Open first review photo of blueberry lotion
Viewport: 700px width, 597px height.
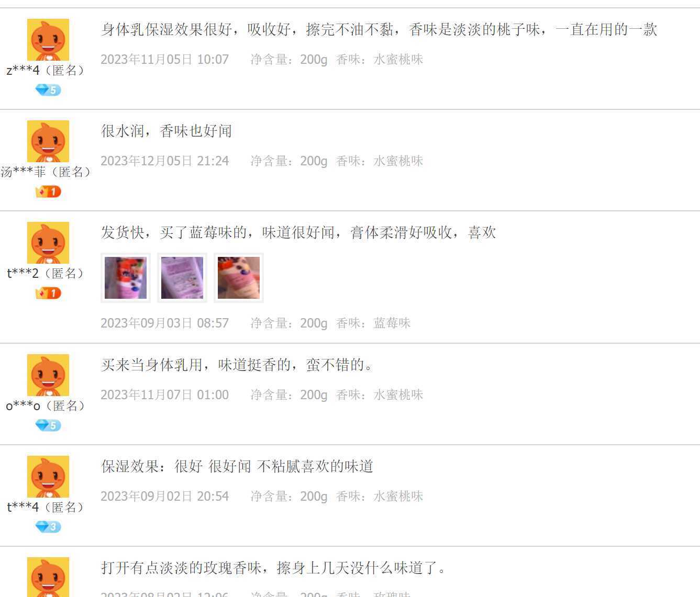126,278
